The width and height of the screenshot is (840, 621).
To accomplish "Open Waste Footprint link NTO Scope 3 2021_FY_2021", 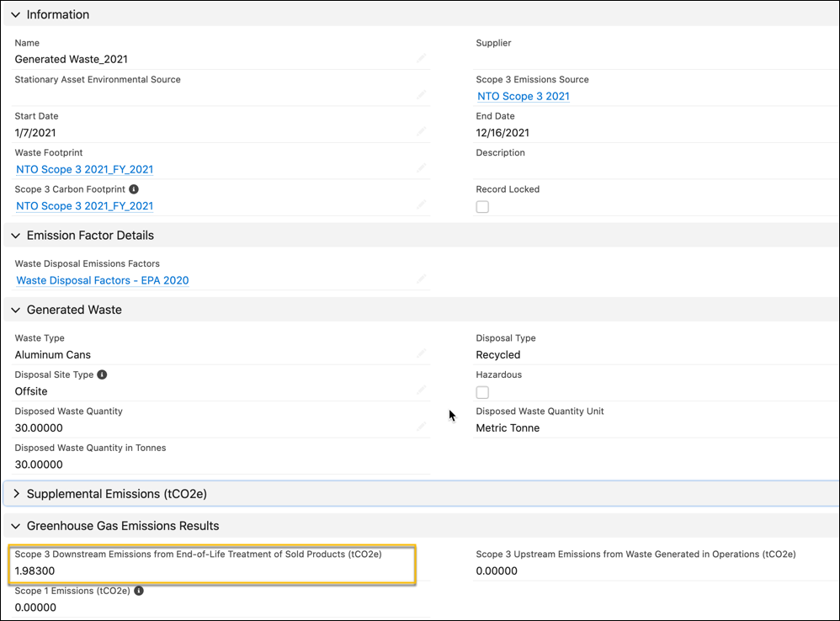I will [x=85, y=170].
